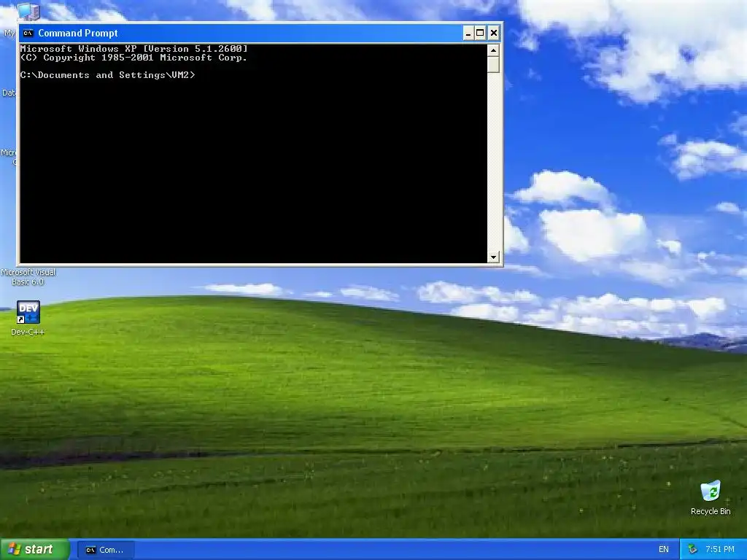Select the Microsoft Visual Basic 6.0 desktop label
Screen dimensions: 747x560
pos(28,276)
